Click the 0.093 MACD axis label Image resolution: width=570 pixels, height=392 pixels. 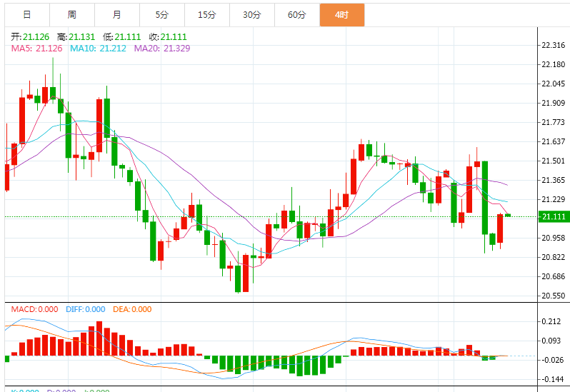(551, 341)
